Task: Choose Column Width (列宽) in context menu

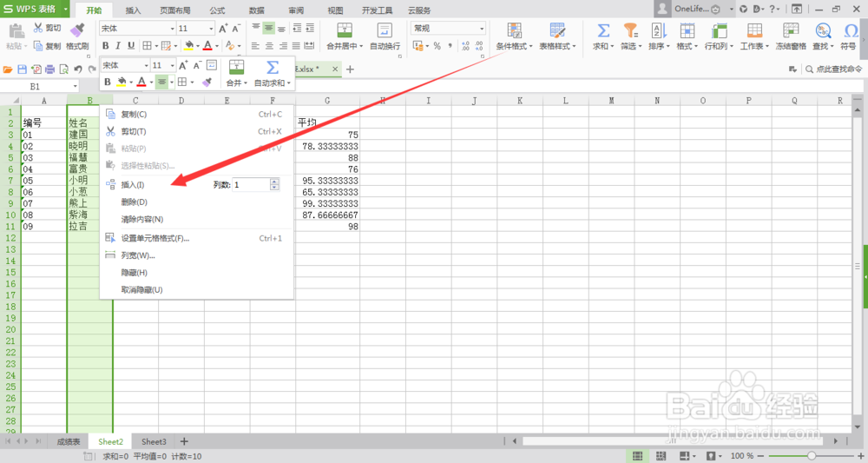Action: pyautogui.click(x=138, y=255)
